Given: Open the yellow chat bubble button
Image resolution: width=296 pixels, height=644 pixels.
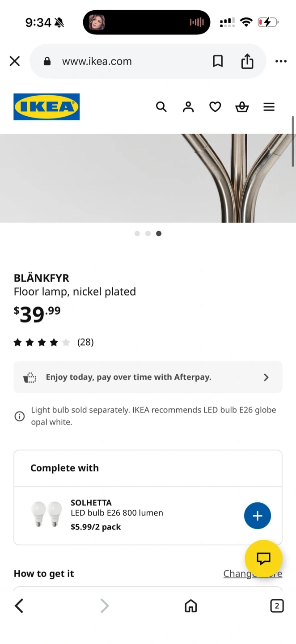Looking at the screenshot, I should coord(263,558).
